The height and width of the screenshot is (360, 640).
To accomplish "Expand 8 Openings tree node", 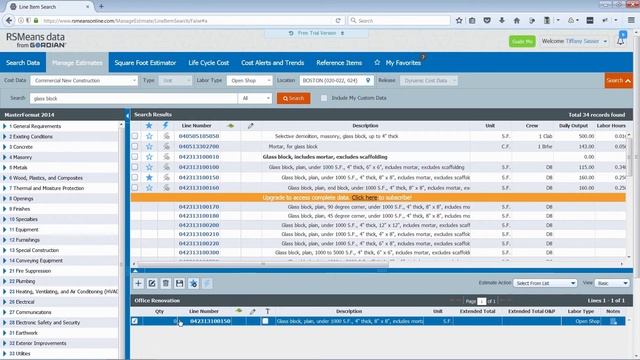I will coord(5,198).
